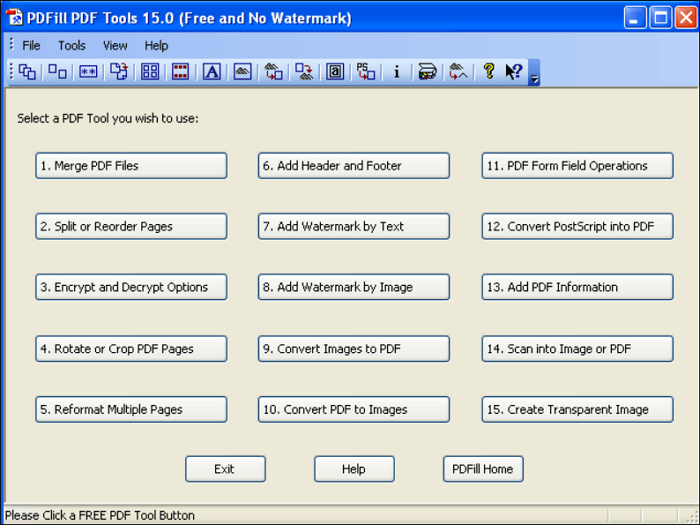Select '2. Split or Reorder Pages'

[x=131, y=226]
